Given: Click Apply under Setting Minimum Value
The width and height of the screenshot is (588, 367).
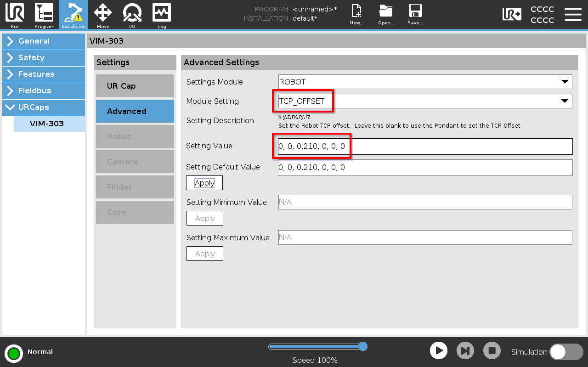Looking at the screenshot, I should point(205,218).
